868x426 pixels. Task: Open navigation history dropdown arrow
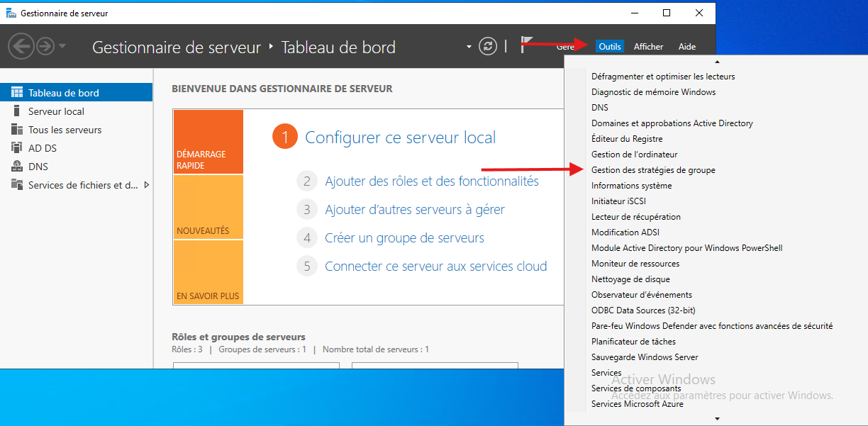coord(62,46)
